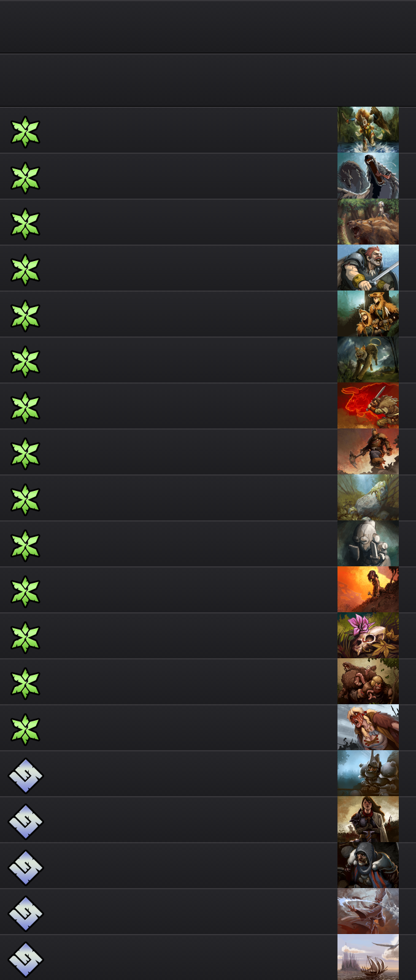Open the man wrestling a bear thumbnail

click(368, 682)
